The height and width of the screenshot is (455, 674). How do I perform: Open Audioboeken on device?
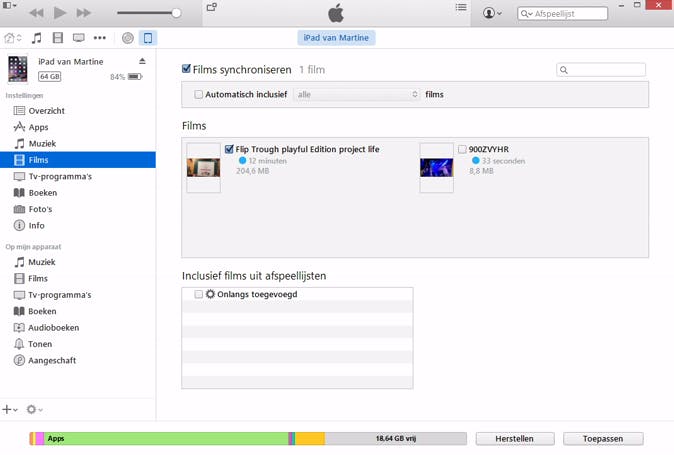tap(78, 327)
